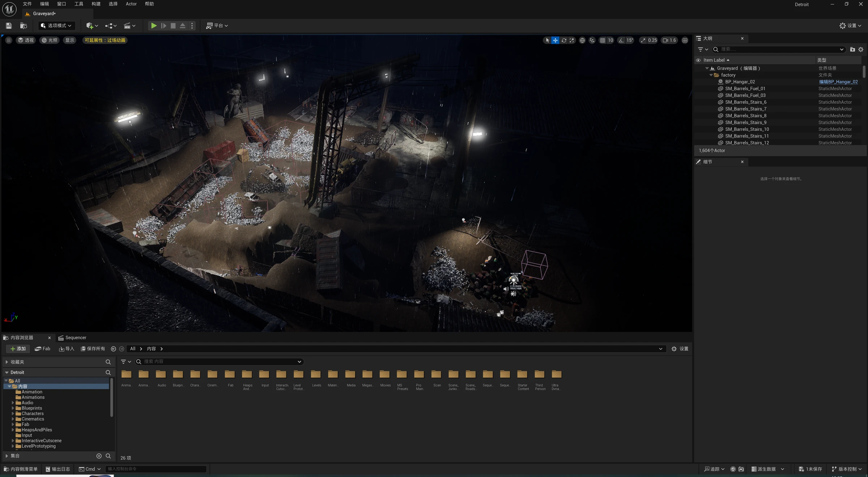This screenshot has width=868, height=477.
Task: Select SM_Barrels_Stairs_10 in the outliner
Action: 747,129
